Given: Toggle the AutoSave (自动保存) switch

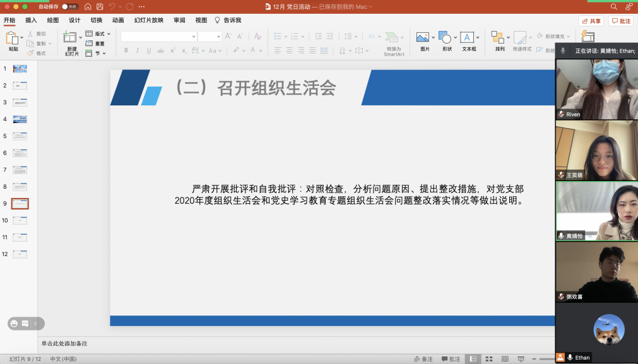Looking at the screenshot, I should [70, 6].
